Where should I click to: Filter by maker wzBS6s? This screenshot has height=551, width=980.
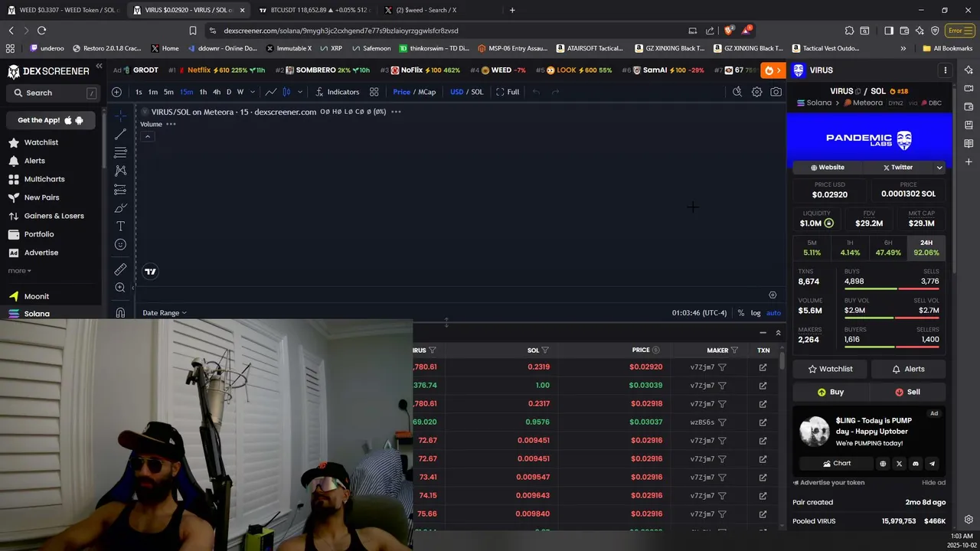click(722, 422)
